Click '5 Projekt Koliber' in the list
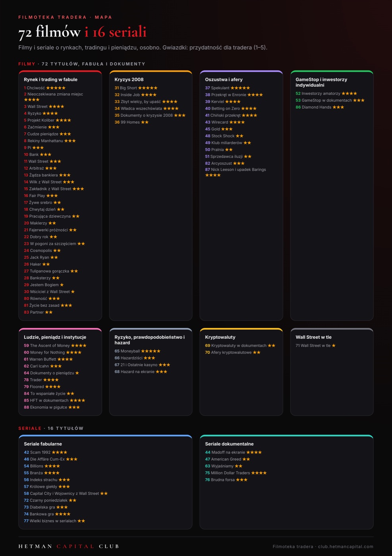Viewport: 392px width, 556px height. pyautogui.click(x=47, y=120)
